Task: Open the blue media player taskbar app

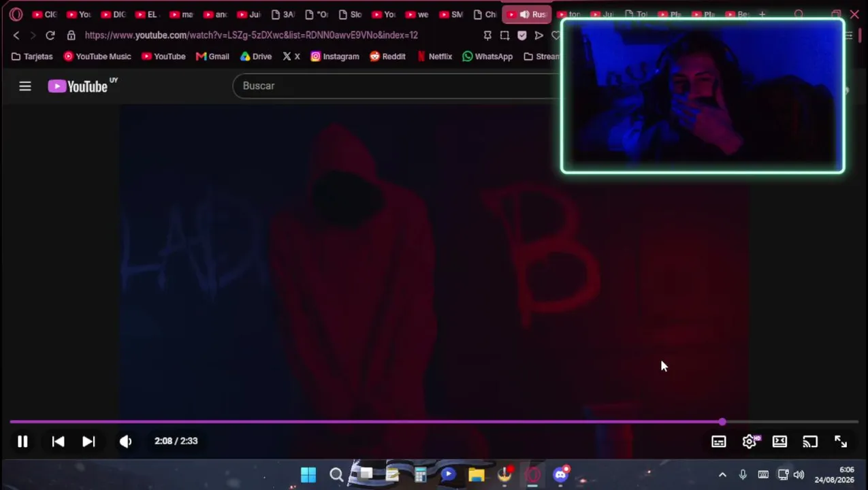Action: coord(448,474)
